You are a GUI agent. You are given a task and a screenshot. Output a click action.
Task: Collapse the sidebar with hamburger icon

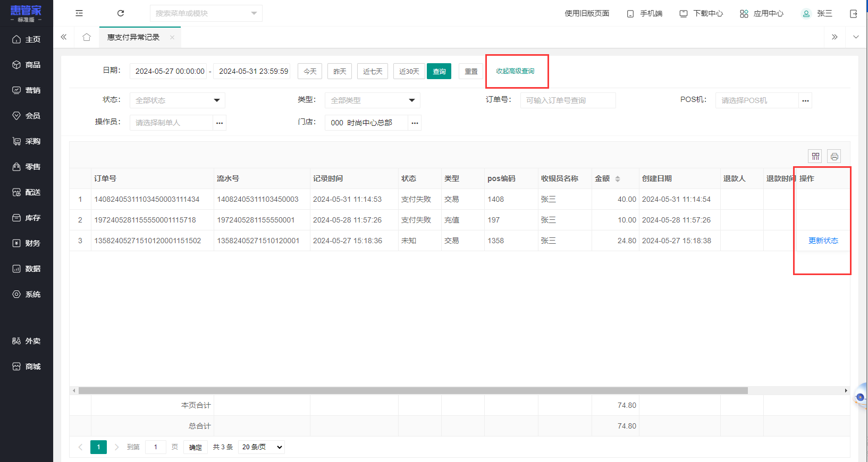[79, 13]
